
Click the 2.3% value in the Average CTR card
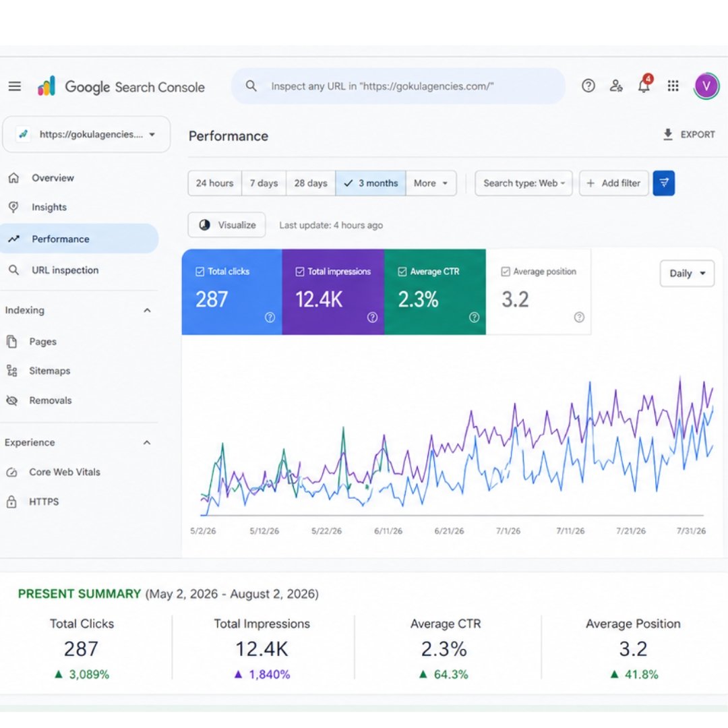click(418, 299)
